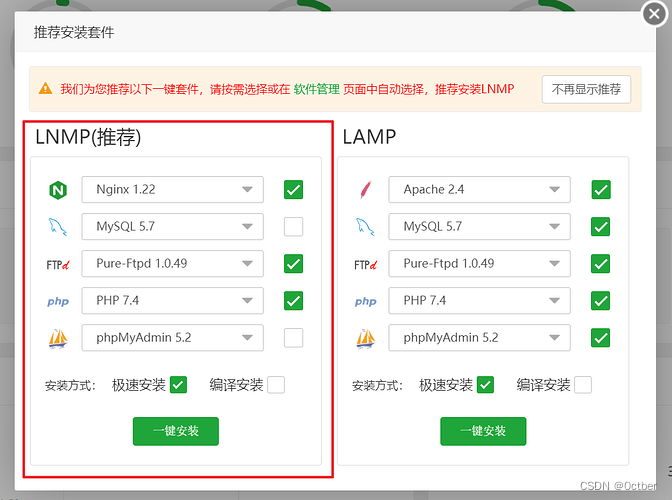Click the orange warning triangle icon
Screen dimensions: 672x500
pos(45,89)
